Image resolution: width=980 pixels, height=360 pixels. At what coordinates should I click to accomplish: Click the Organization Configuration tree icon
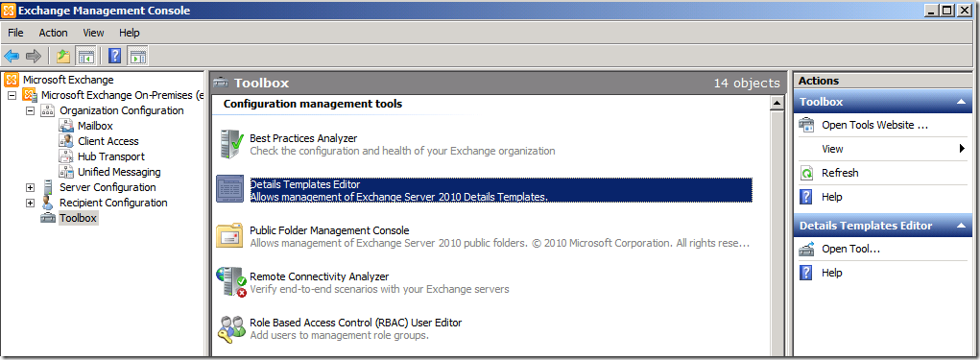pyautogui.click(x=47, y=110)
